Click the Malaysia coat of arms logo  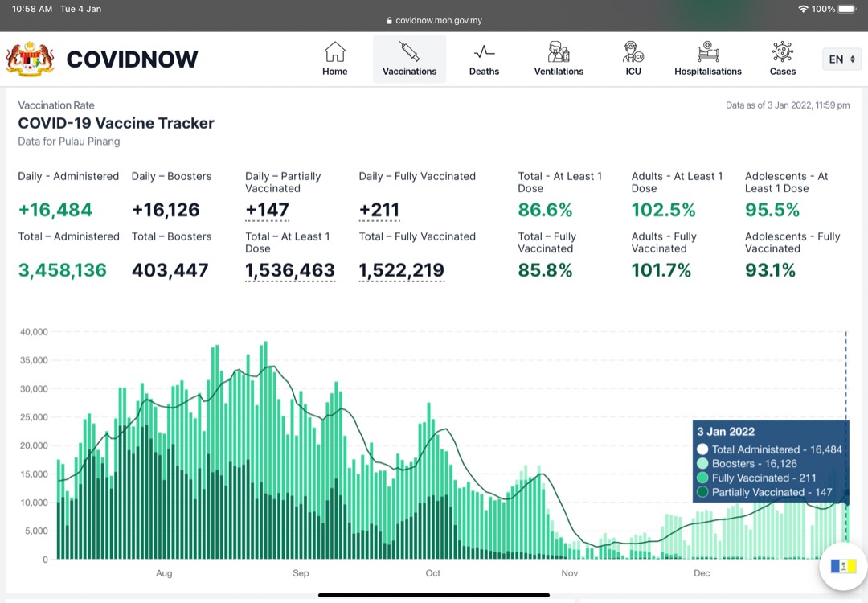tap(30, 59)
